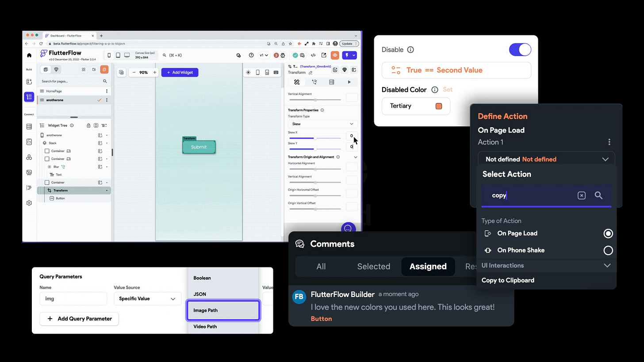
Task: Click Add Query Parameter button
Action: [79, 319]
